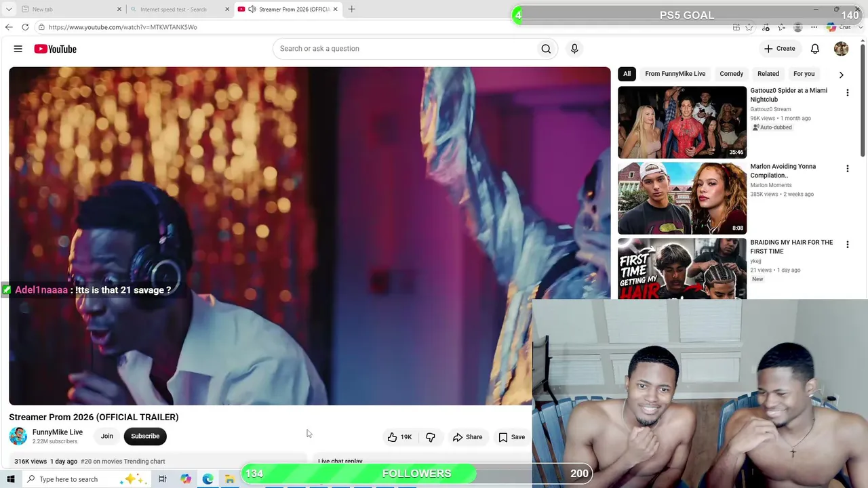Open Marlon Moments channel link
The width and height of the screenshot is (868, 488).
coord(770,185)
